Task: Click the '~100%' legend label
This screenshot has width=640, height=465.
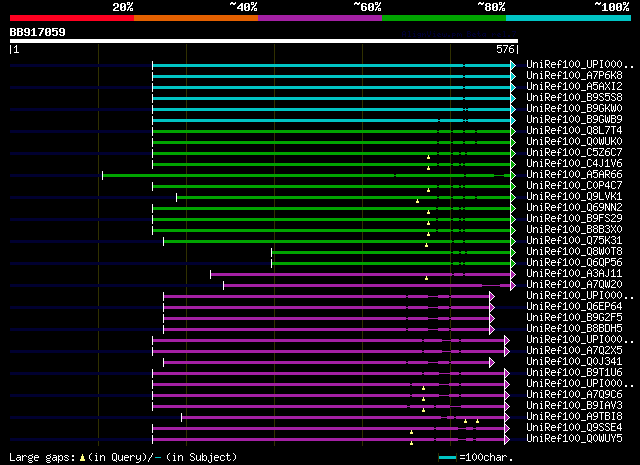Action: click(x=612, y=7)
